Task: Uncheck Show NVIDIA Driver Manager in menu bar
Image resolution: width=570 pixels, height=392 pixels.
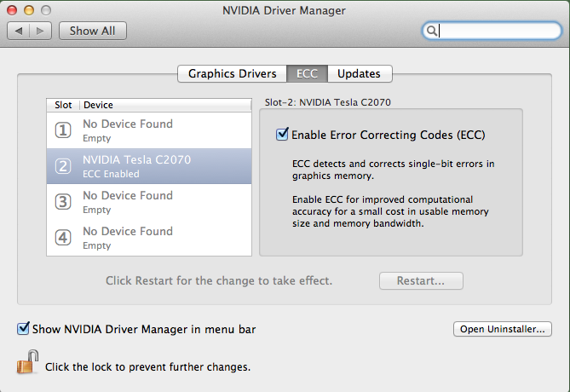Action: pyautogui.click(x=23, y=328)
